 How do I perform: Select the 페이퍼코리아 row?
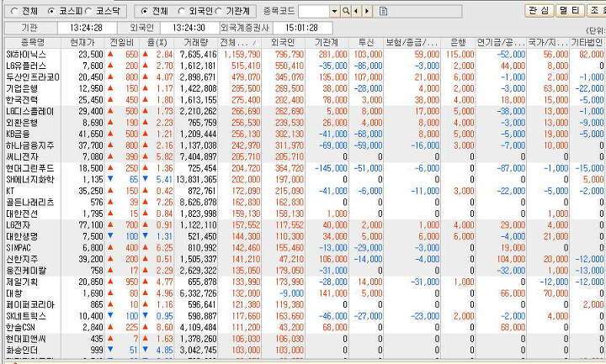(305, 305)
